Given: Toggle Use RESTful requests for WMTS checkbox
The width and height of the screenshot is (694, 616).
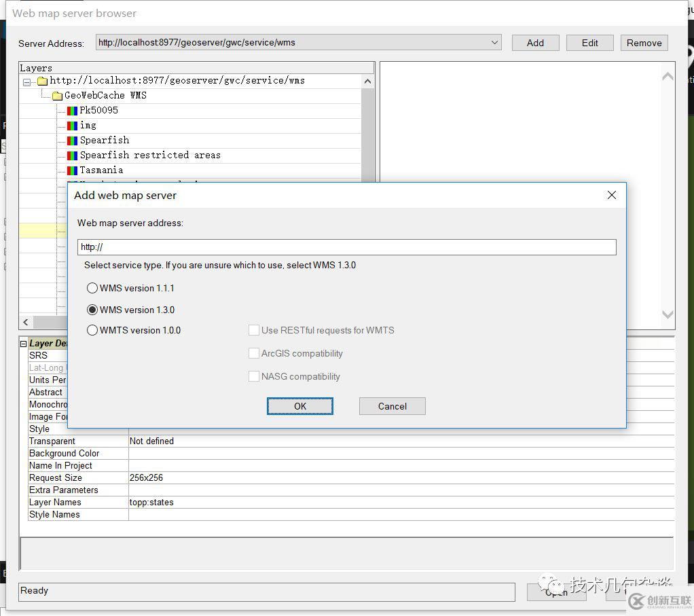Looking at the screenshot, I should [x=253, y=330].
